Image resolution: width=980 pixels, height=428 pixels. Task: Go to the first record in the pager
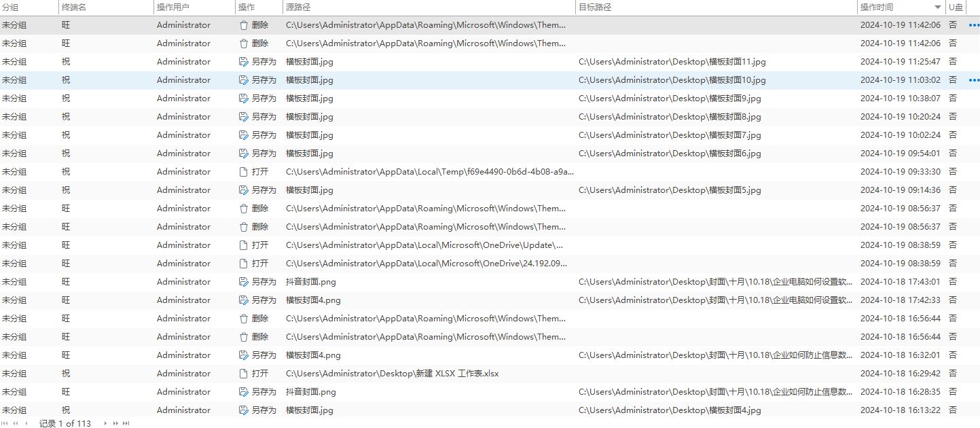5,423
